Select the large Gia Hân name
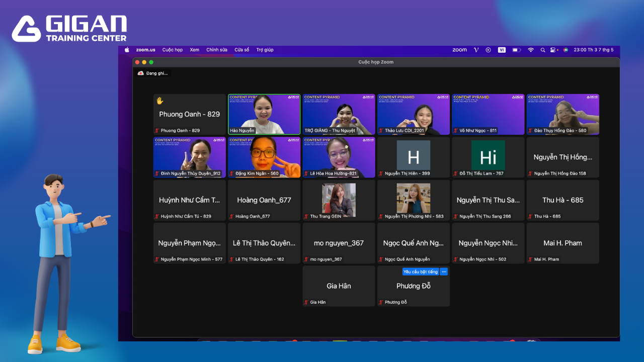 point(339,286)
